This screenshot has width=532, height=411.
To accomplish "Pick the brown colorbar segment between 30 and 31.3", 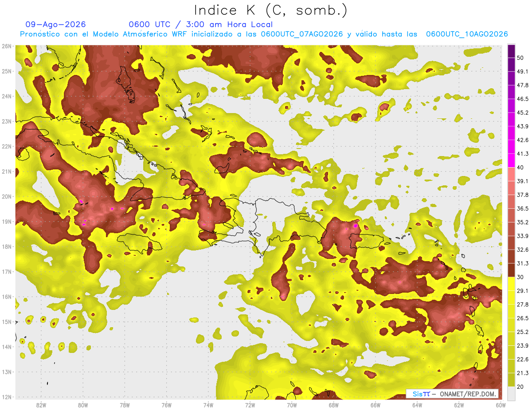I will (x=511, y=270).
